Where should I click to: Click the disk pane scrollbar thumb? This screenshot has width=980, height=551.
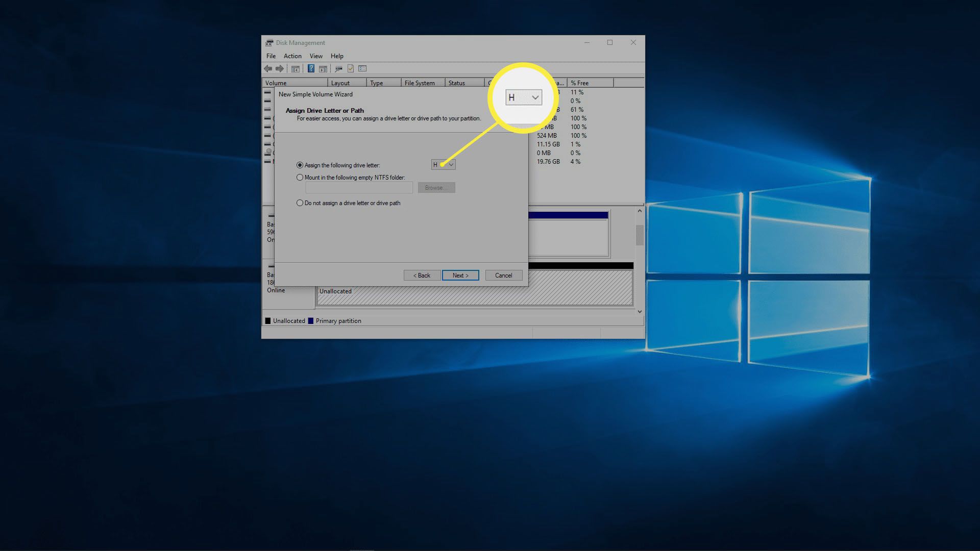pos(640,235)
